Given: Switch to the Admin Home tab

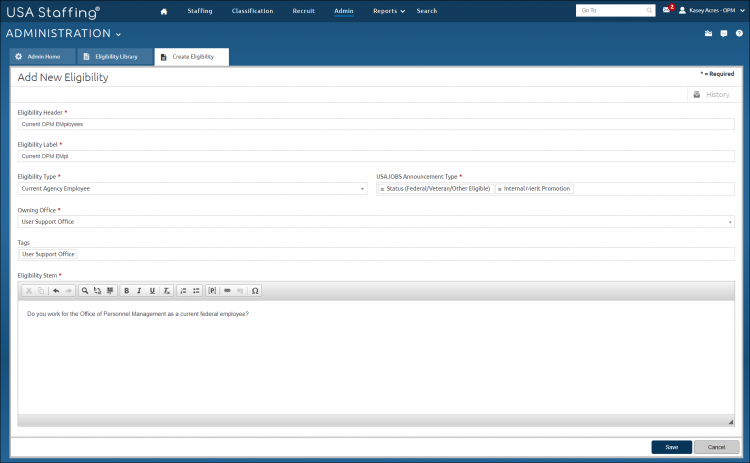Looking at the screenshot, I should click(x=42, y=56).
